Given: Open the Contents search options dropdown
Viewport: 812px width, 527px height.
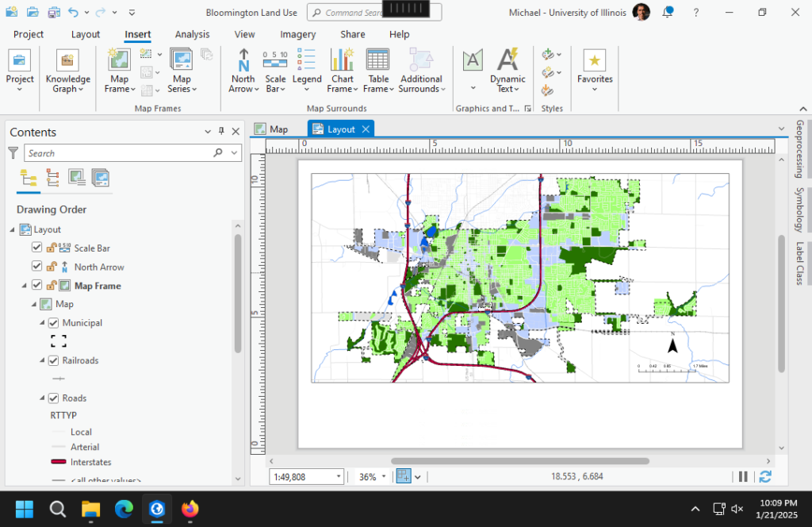Looking at the screenshot, I should point(235,153).
